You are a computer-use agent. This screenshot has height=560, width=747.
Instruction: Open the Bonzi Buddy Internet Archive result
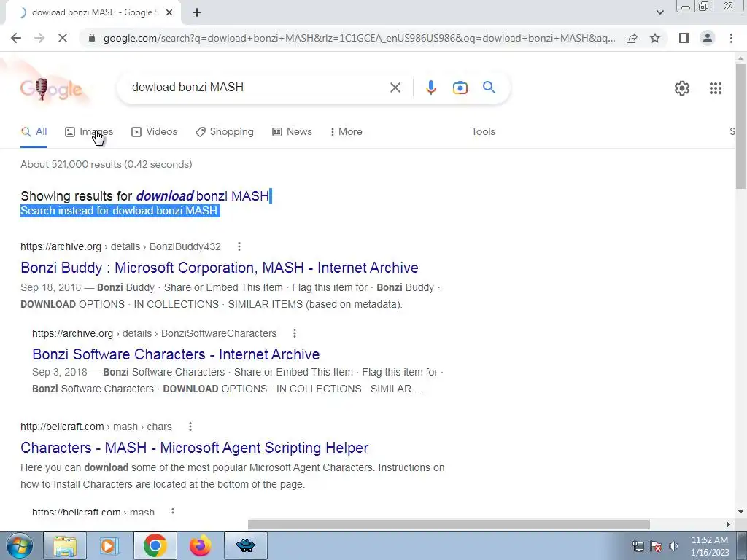[x=219, y=268]
